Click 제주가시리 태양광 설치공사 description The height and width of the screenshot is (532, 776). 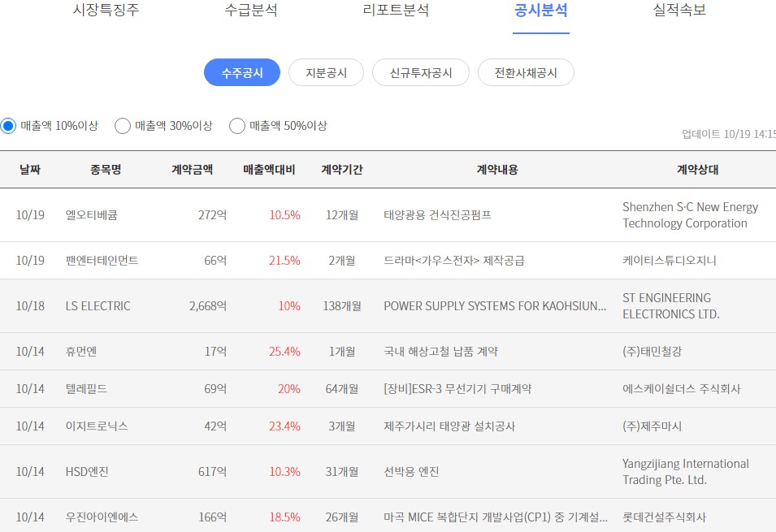click(449, 426)
